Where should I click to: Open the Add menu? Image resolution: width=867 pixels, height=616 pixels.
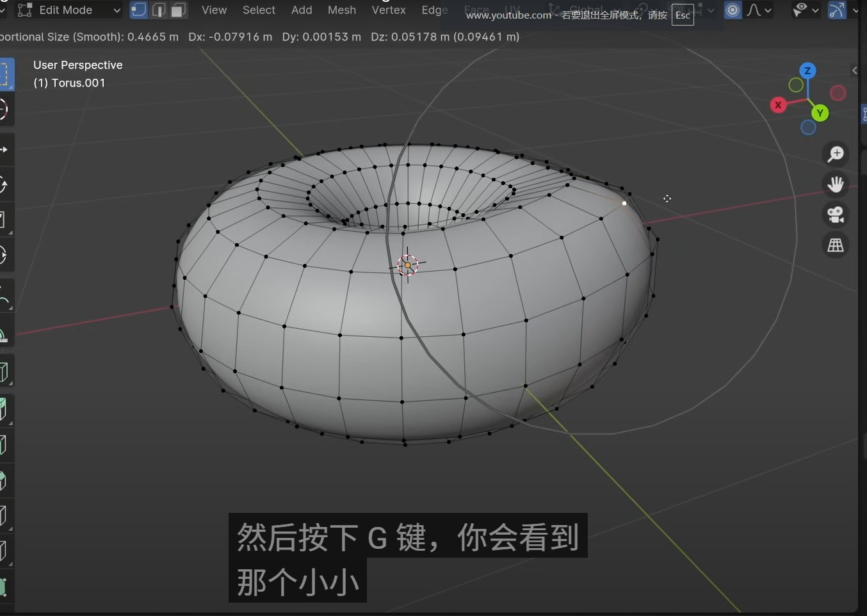[302, 10]
